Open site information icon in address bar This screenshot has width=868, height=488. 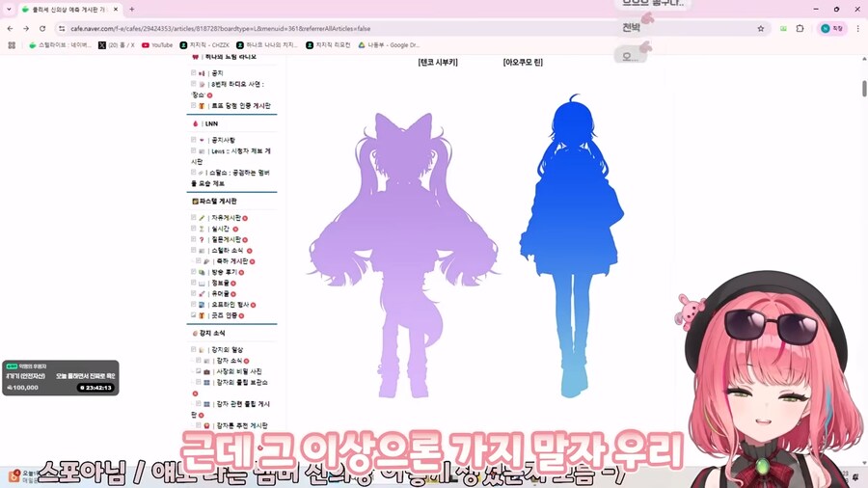point(62,28)
